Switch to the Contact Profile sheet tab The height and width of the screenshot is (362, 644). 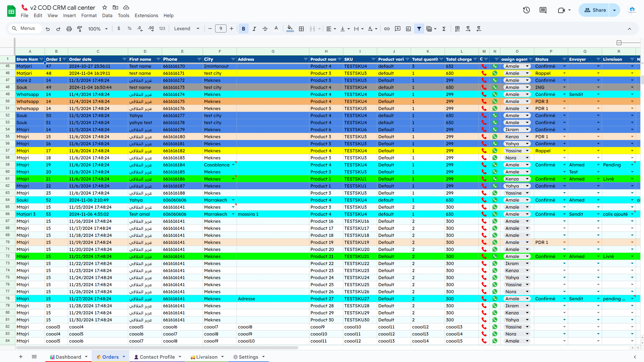[157, 357]
